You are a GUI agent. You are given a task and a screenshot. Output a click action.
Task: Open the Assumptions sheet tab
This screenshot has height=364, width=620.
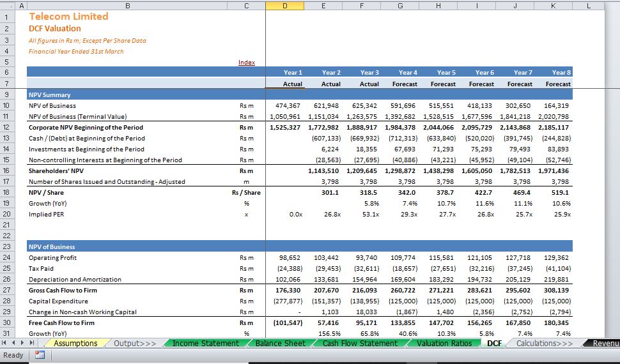[75, 343]
